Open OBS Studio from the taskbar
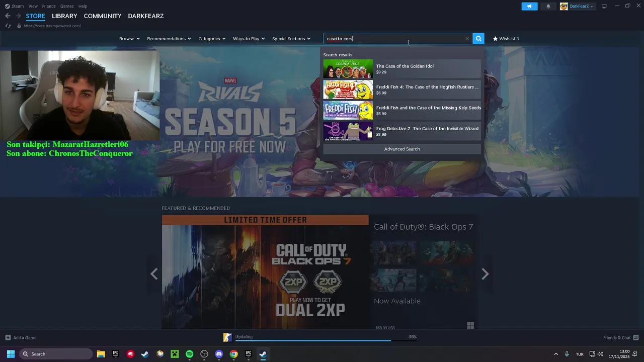Viewport: 644px width, 362px height. [x=204, y=354]
